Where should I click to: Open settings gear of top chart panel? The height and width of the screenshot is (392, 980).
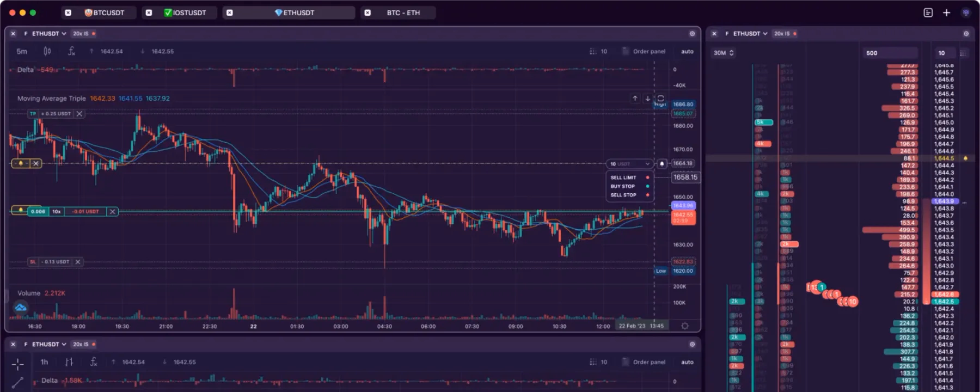point(692,34)
